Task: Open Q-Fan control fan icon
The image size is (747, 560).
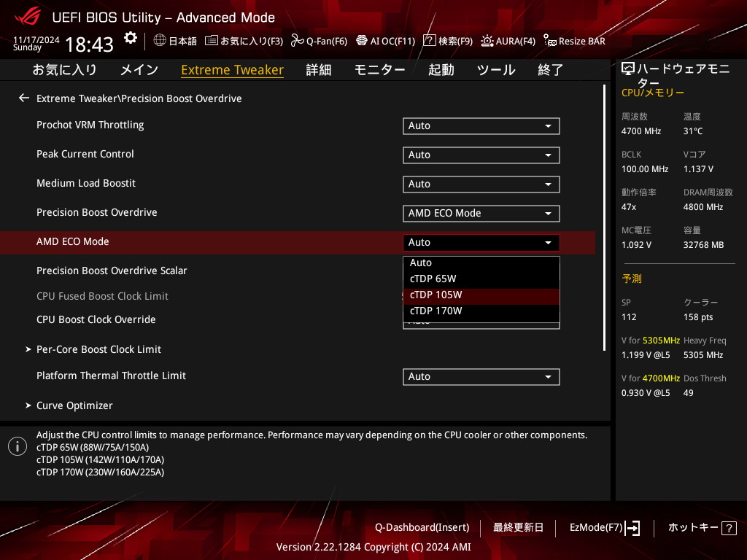Action: click(x=298, y=41)
